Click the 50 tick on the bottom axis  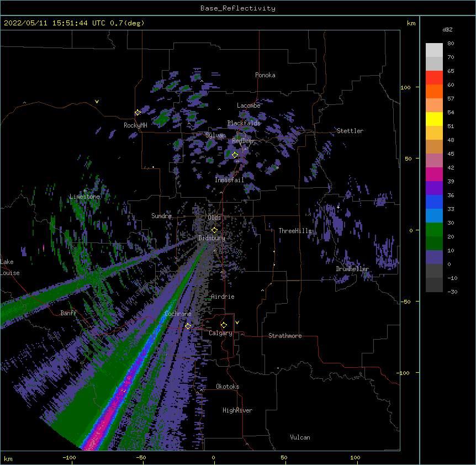284,457
